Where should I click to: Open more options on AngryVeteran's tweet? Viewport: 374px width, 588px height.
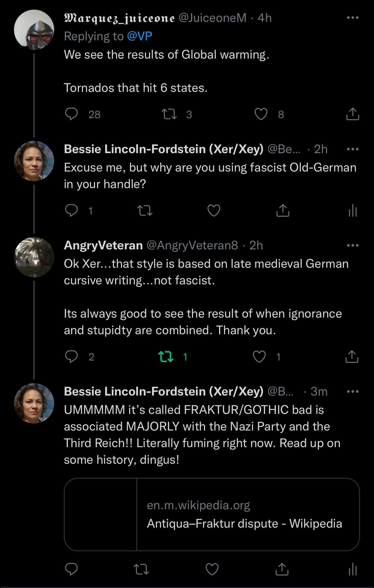click(352, 245)
